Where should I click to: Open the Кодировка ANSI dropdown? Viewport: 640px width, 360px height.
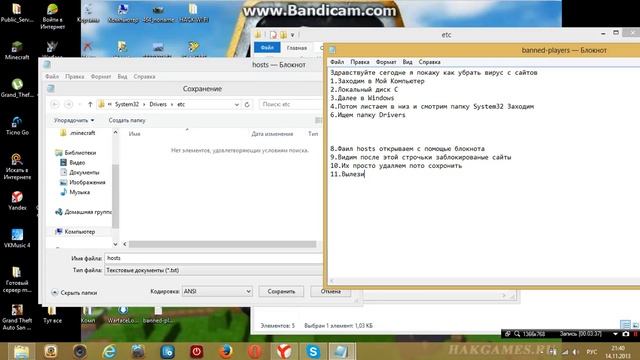click(x=217, y=291)
